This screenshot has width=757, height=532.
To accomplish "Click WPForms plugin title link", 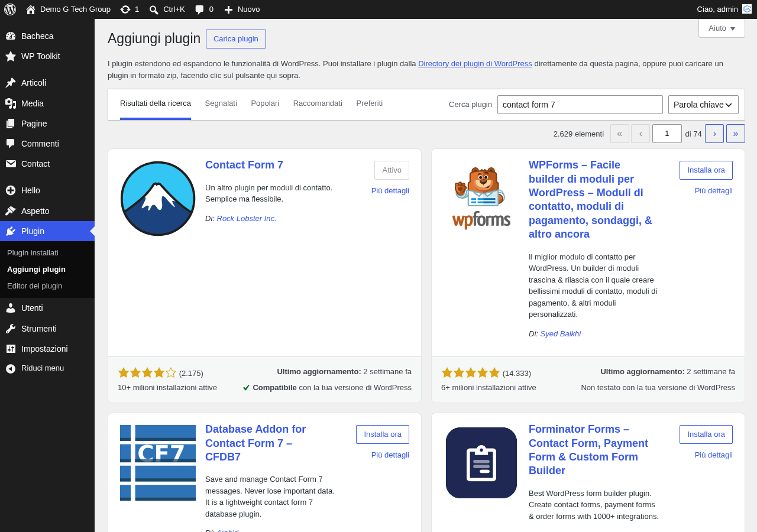I will (590, 199).
